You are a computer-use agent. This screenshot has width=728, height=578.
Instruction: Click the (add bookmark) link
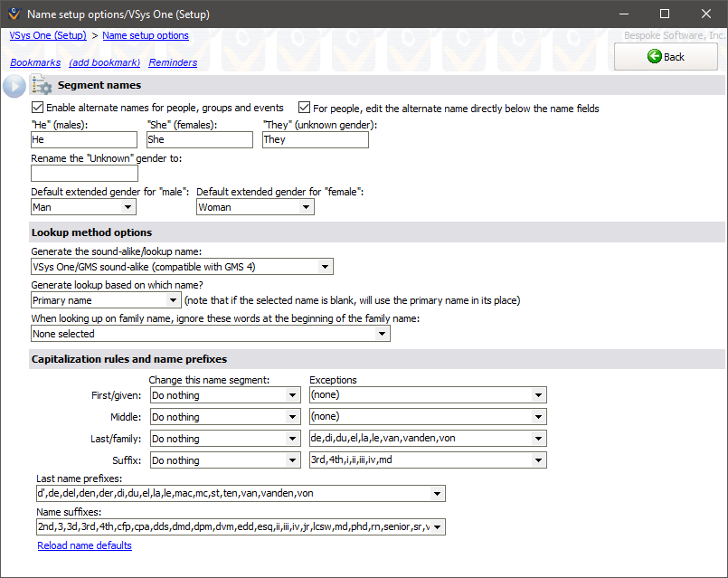point(105,62)
